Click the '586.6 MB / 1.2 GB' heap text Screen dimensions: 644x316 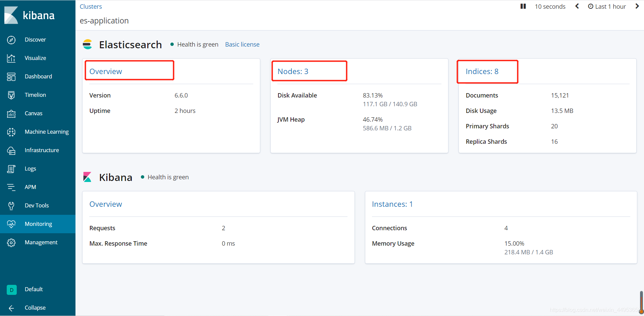[387, 128]
